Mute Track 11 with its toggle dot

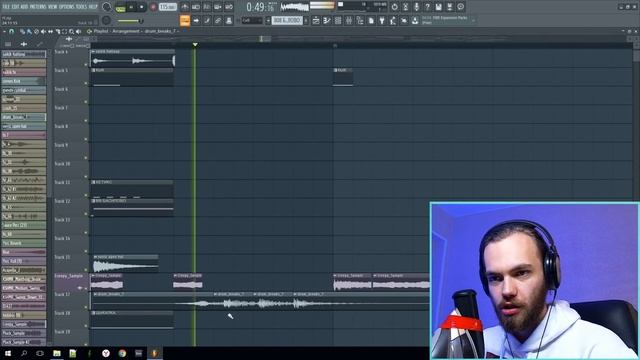tap(86, 195)
